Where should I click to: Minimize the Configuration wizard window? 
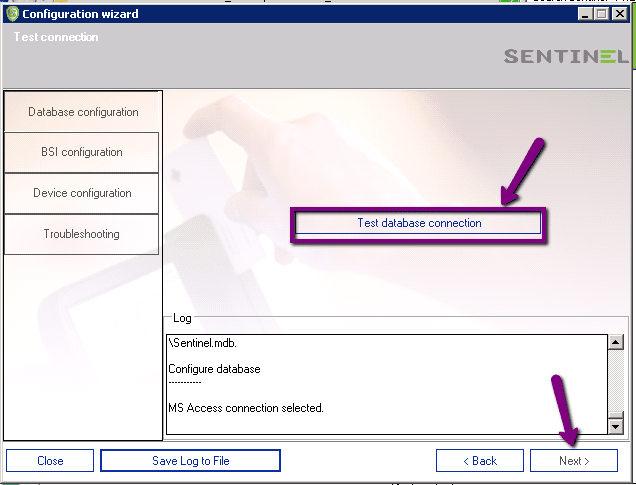[584, 14]
